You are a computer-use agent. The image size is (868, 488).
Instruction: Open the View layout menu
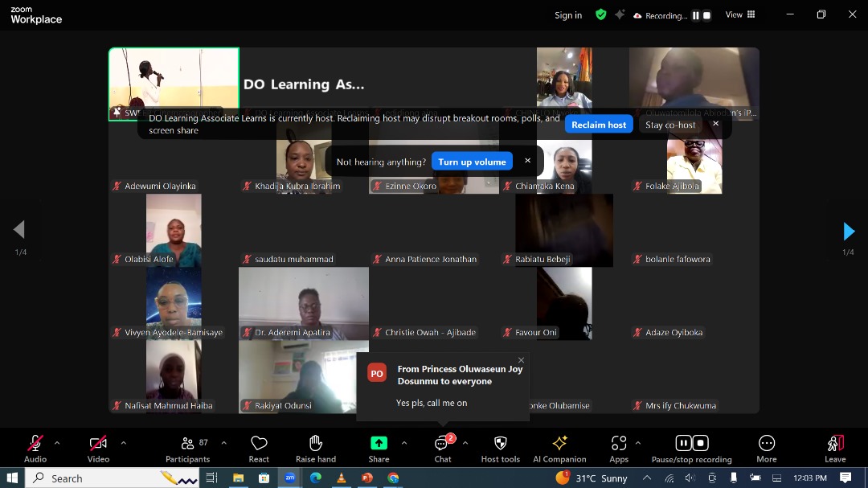(x=740, y=14)
